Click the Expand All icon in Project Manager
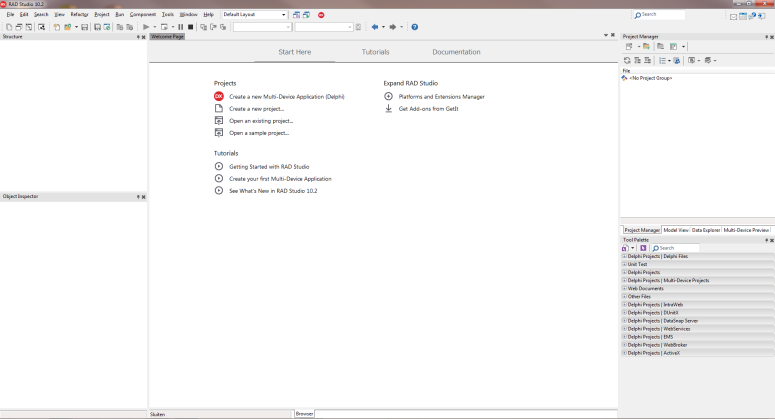 click(638, 60)
